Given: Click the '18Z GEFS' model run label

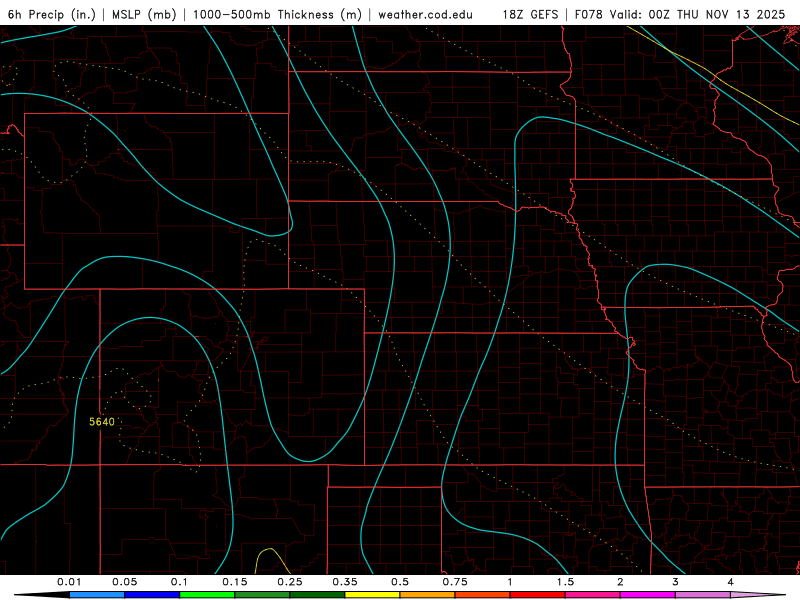Looking at the screenshot, I should pos(531,14).
